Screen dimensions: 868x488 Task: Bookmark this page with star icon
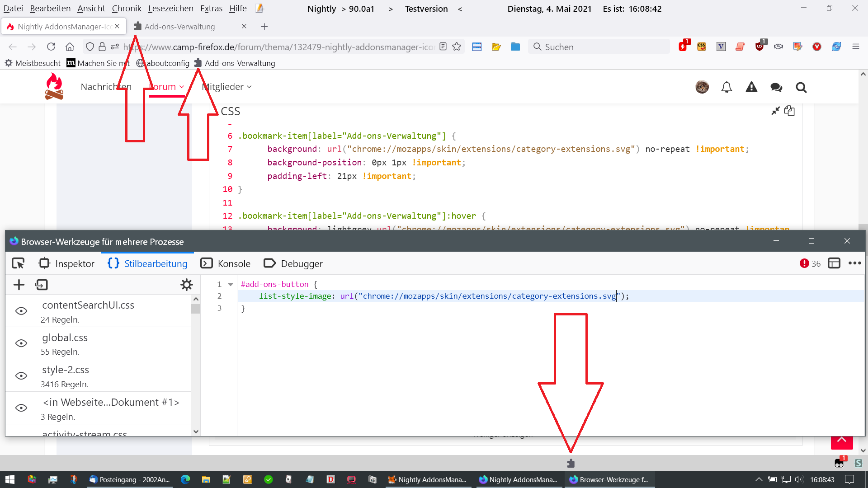click(457, 47)
